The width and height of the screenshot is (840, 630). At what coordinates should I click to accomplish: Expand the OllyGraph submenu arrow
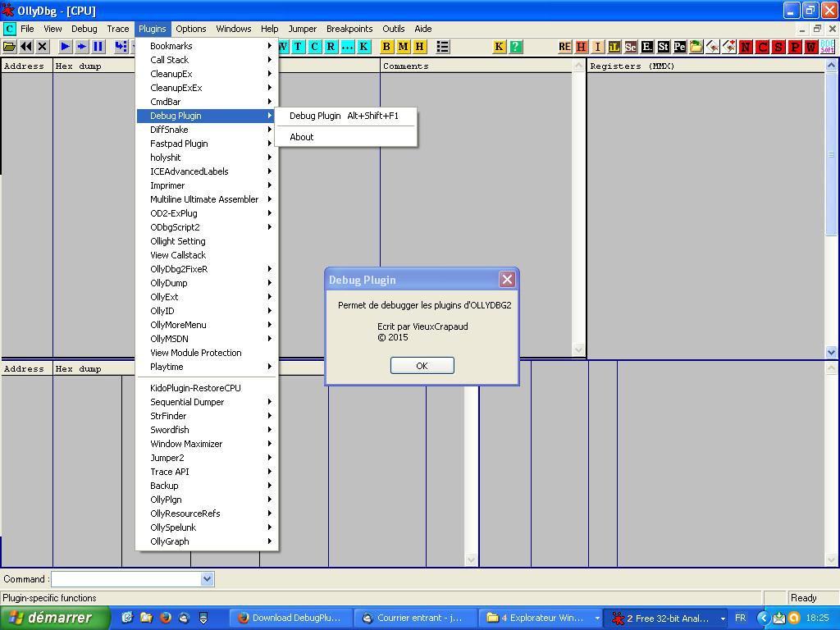click(269, 541)
